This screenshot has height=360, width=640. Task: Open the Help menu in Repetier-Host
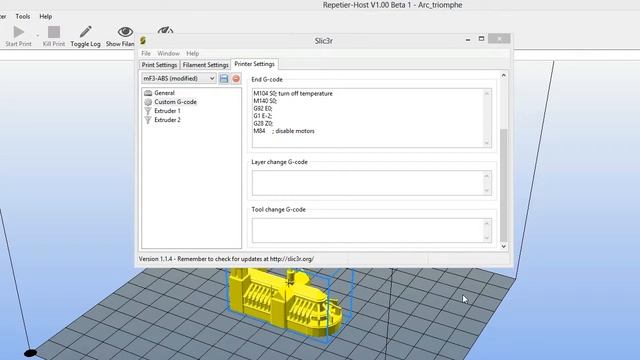pos(46,16)
